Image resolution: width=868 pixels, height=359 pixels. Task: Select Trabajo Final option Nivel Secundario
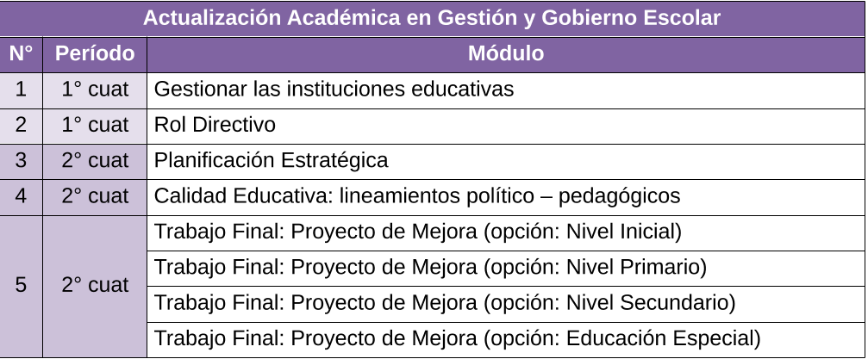coord(506,304)
